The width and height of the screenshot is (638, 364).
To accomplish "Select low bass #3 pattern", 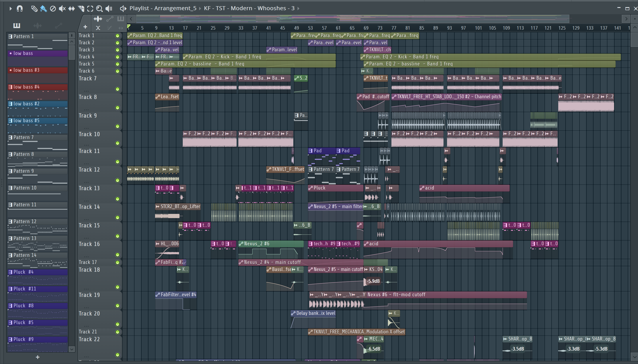I will [37, 75].
